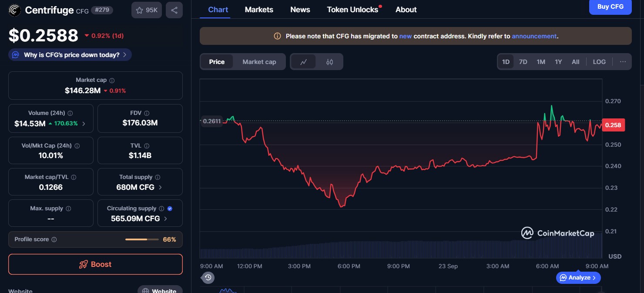Expand Volume (24h) details chevron
The height and width of the screenshot is (293, 644).
pyautogui.click(x=84, y=124)
